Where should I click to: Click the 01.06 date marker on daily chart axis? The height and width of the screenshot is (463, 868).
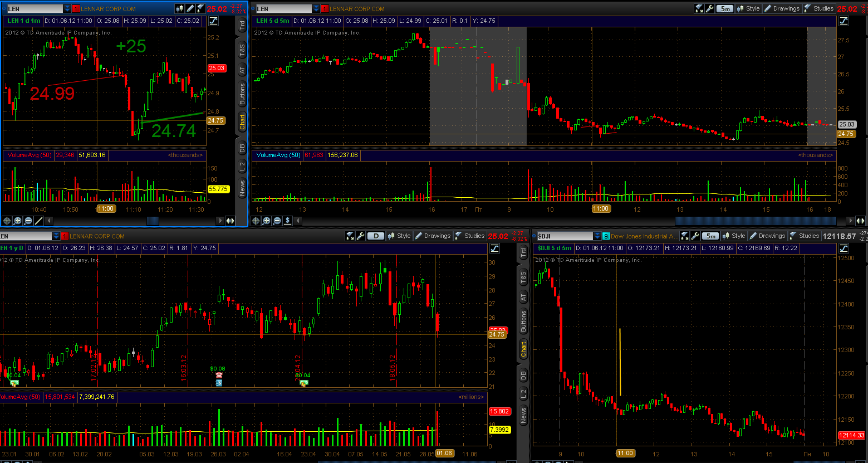[445, 454]
